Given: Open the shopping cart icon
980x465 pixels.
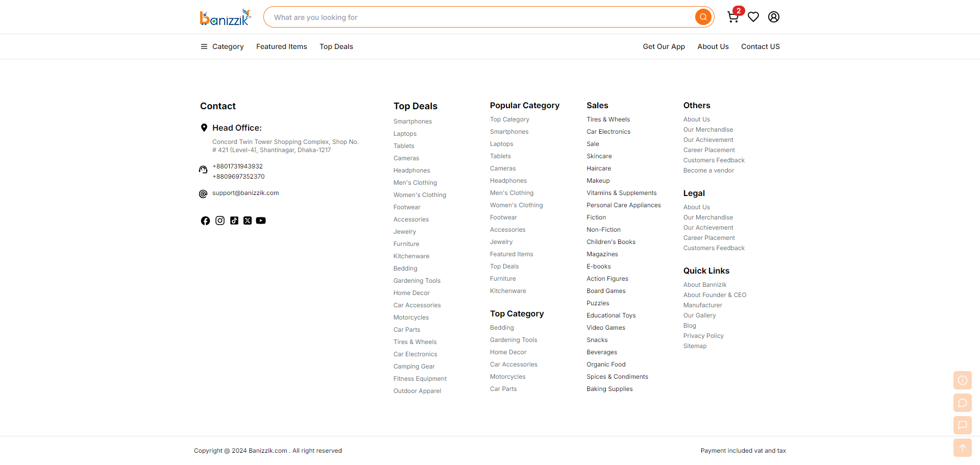Looking at the screenshot, I should click(733, 17).
